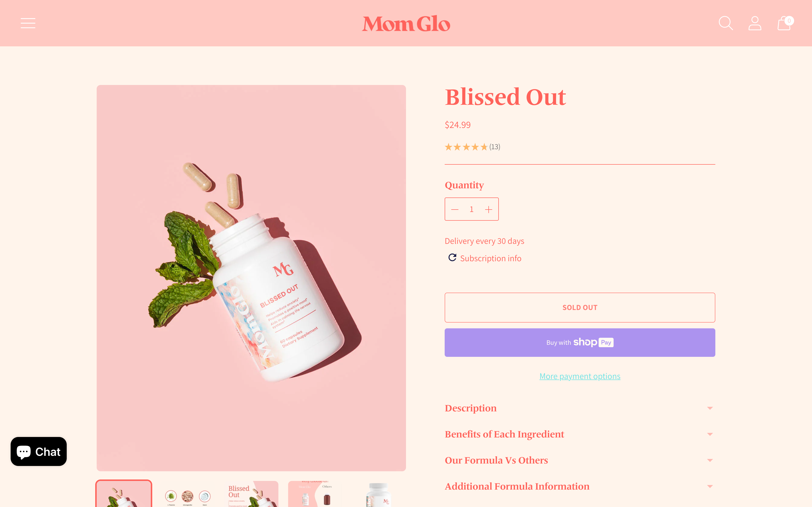Expand Our Formula Vs Others
The width and height of the screenshot is (812, 507).
(x=580, y=460)
